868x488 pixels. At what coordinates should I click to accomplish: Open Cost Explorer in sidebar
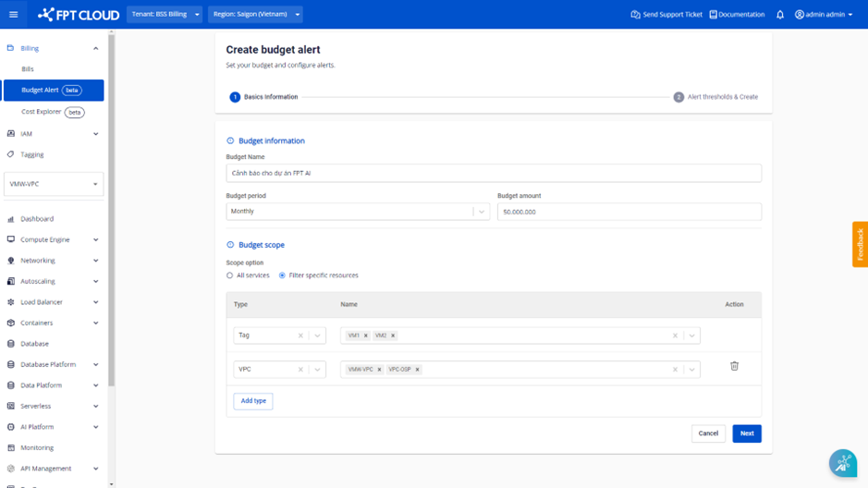coord(42,112)
